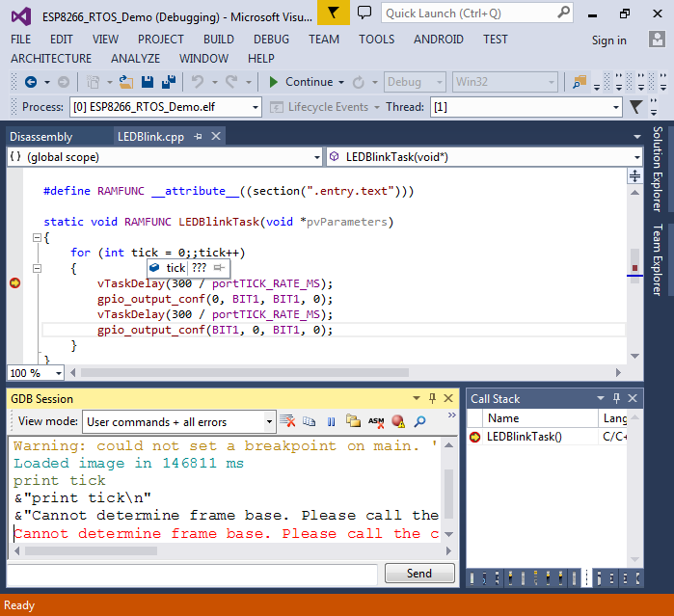Open the Call Stack window options dropdown

601,398
